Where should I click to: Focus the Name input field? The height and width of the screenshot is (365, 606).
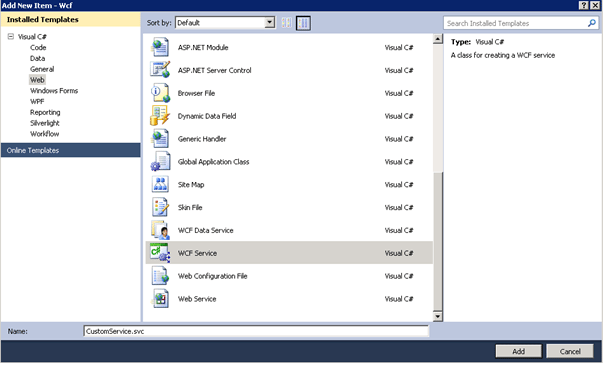256,331
